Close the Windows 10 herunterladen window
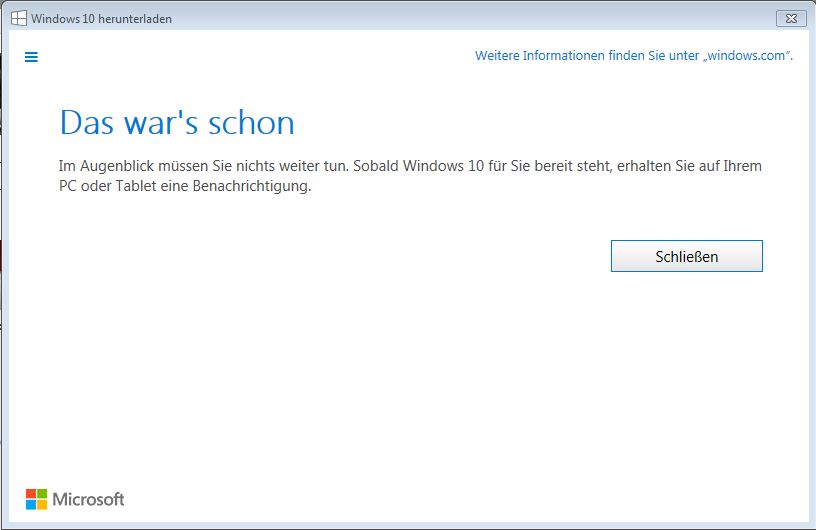 [791, 18]
